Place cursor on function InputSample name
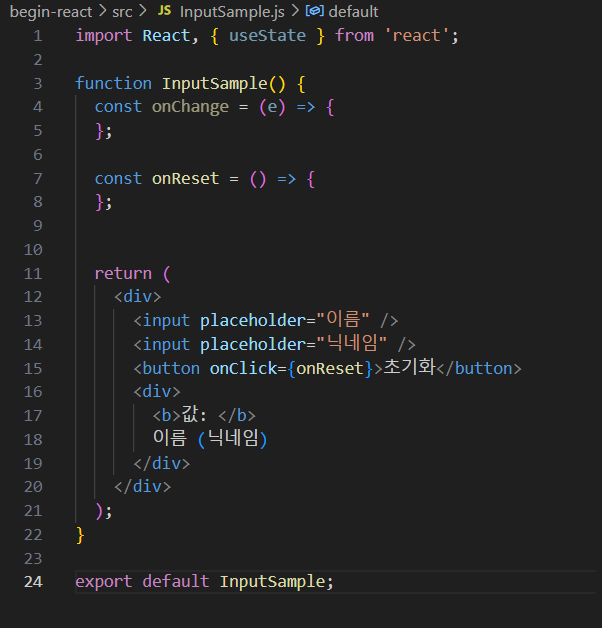The width and height of the screenshot is (602, 628). [x=214, y=84]
